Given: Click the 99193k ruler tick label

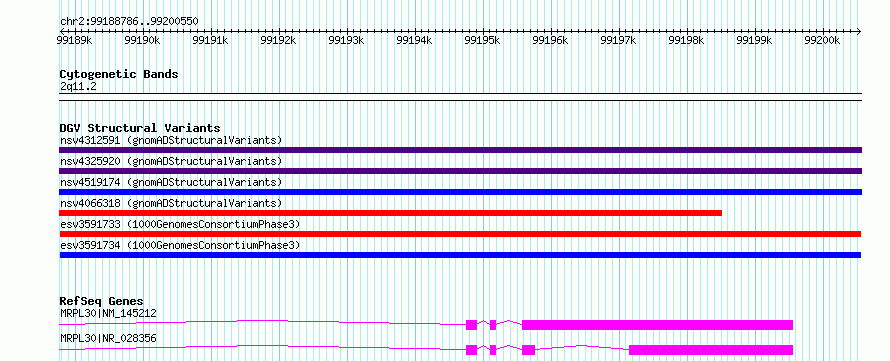Looking at the screenshot, I should 346,40.
